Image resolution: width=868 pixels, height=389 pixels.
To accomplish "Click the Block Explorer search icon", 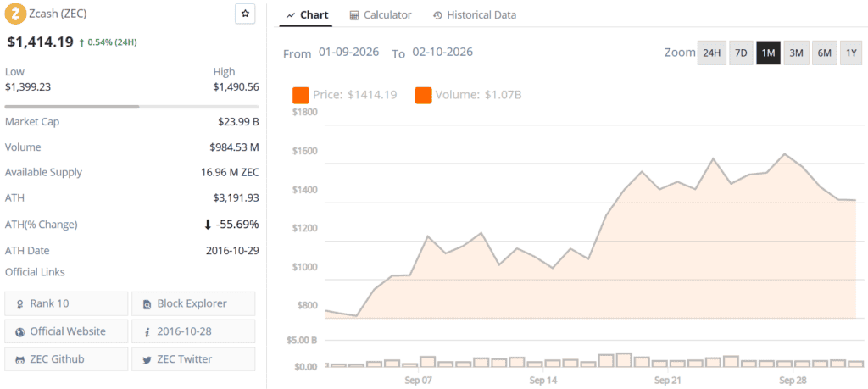I will [147, 303].
